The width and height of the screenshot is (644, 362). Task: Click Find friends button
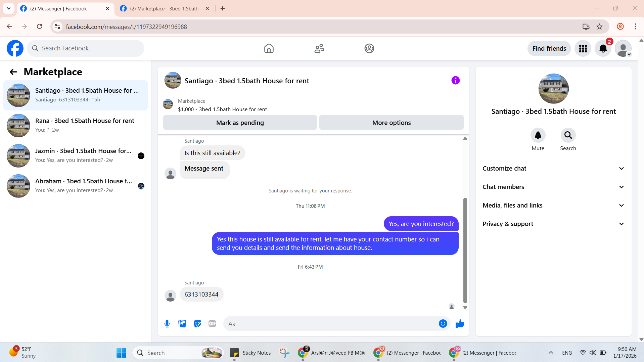click(549, 49)
